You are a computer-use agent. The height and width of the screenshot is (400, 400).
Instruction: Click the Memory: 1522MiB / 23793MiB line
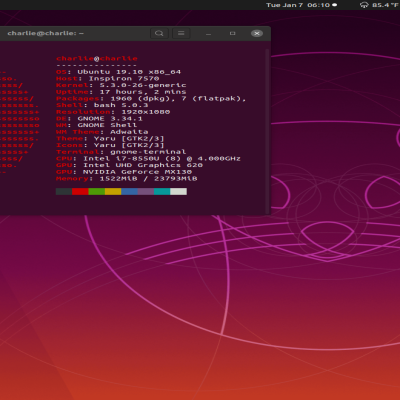coord(127,179)
